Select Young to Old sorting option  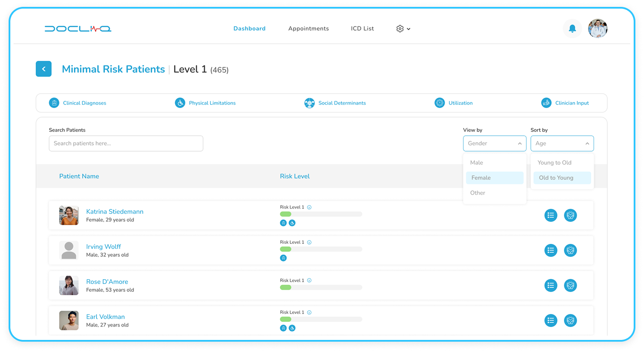pyautogui.click(x=554, y=162)
